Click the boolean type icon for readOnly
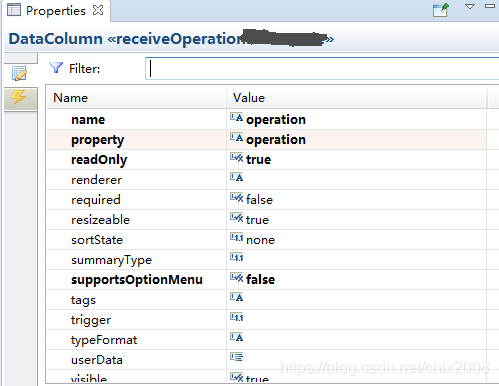499x386 pixels. 236,157
